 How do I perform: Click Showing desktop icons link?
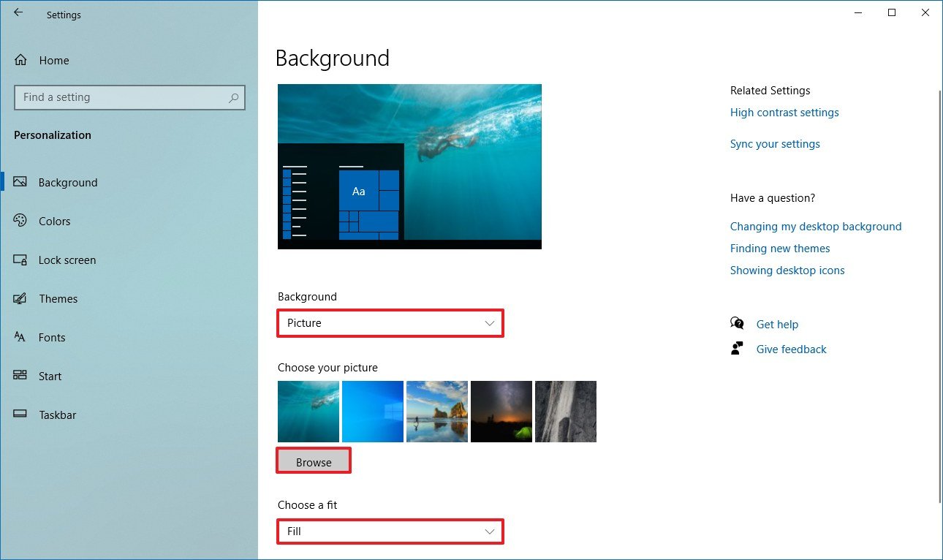coord(787,270)
